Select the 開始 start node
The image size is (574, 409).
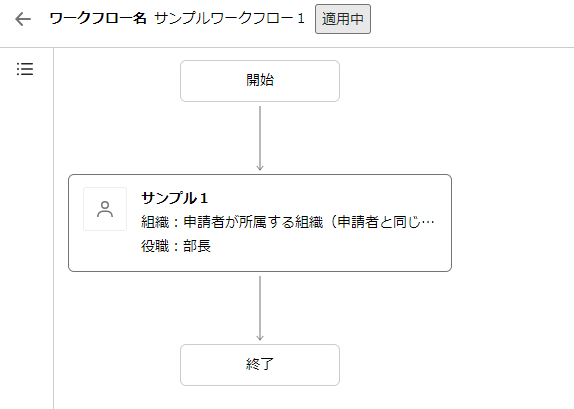[260, 81]
